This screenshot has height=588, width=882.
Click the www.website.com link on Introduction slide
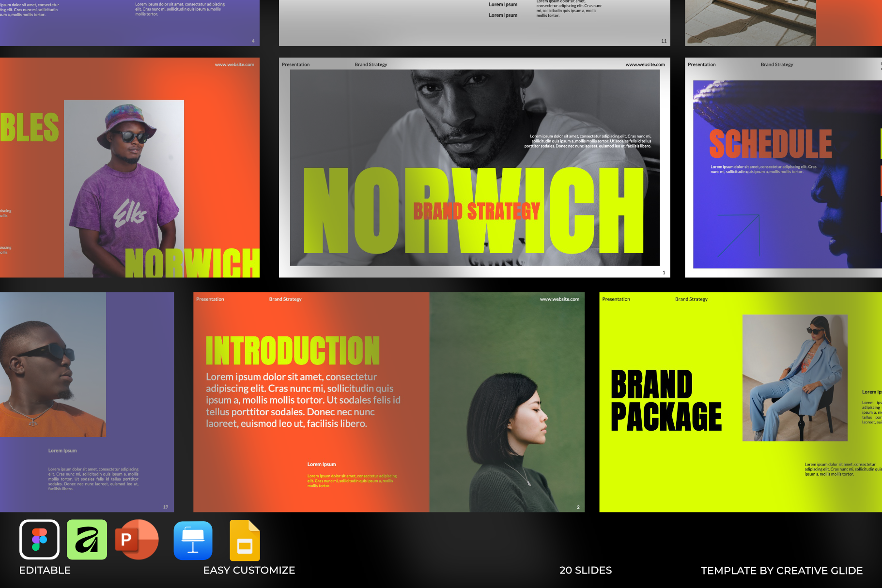(x=559, y=299)
